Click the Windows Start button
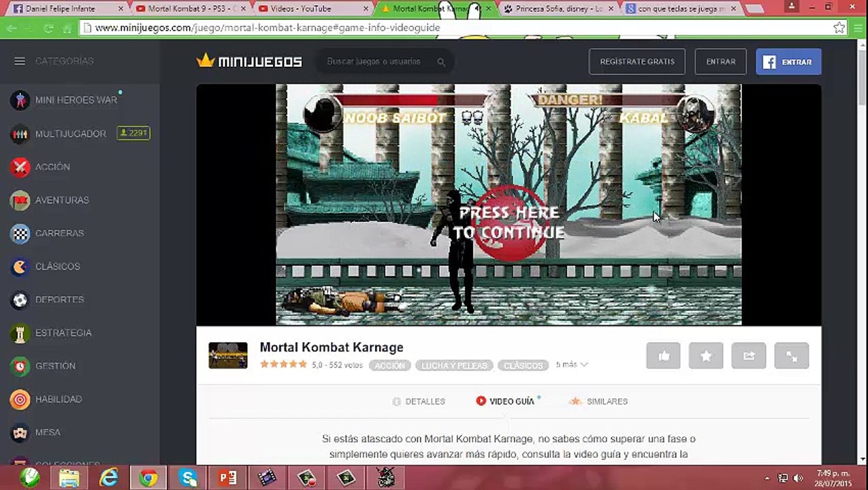This screenshot has width=868, height=490. click(29, 478)
